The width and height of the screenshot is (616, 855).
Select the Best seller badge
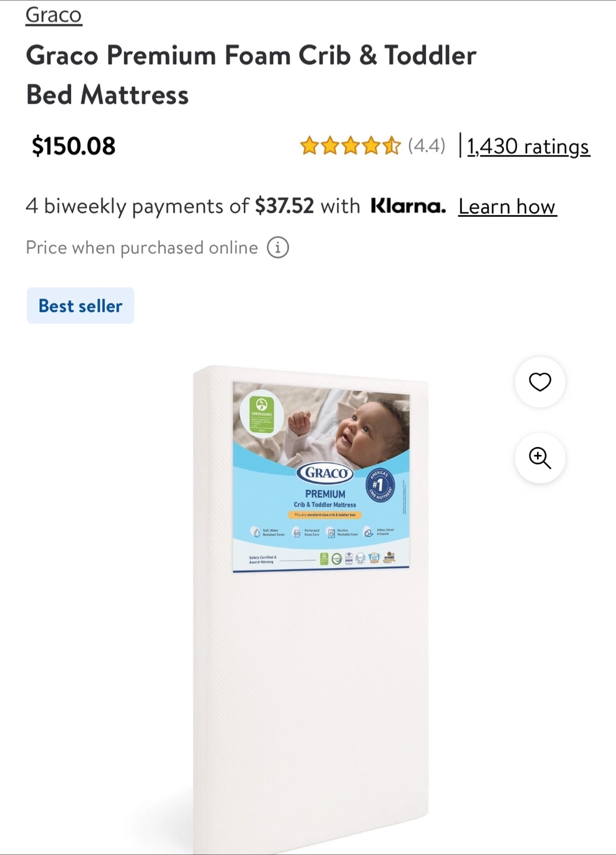(x=80, y=306)
